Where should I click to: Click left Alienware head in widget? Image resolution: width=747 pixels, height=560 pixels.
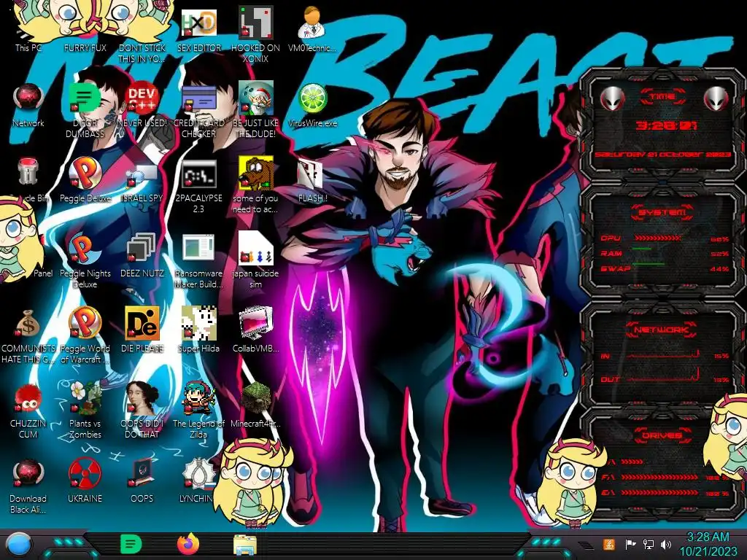612,98
